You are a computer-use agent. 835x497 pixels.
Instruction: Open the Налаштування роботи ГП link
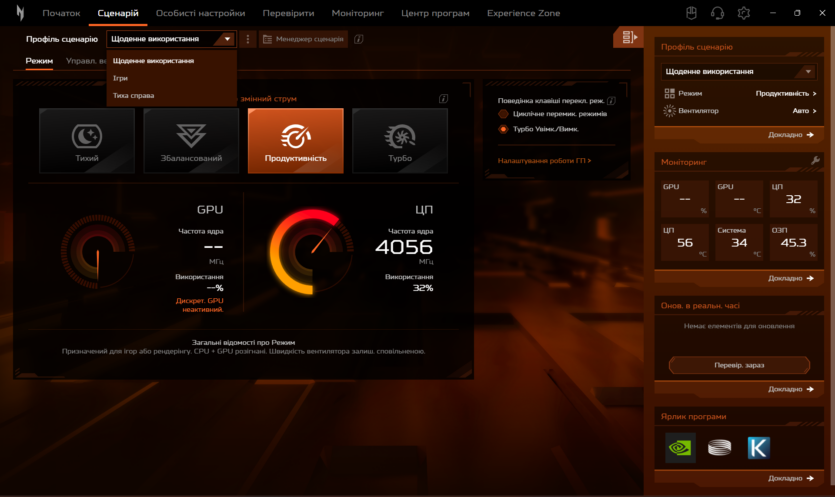coord(544,160)
